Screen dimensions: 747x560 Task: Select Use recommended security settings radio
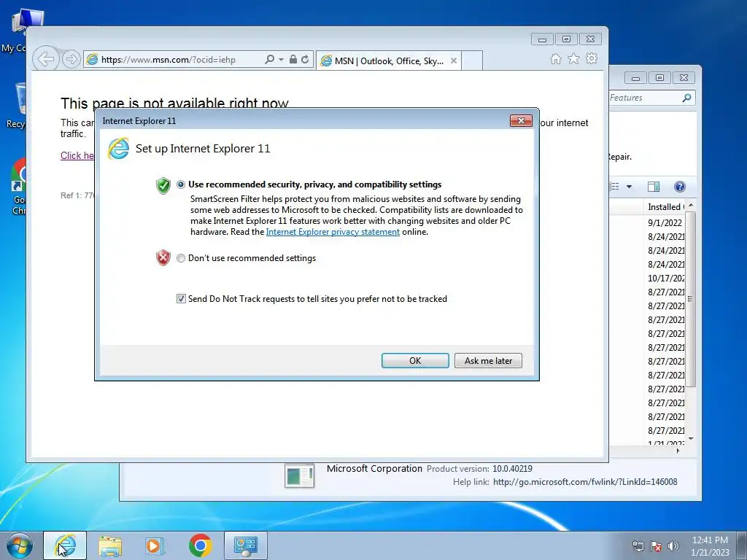181,184
